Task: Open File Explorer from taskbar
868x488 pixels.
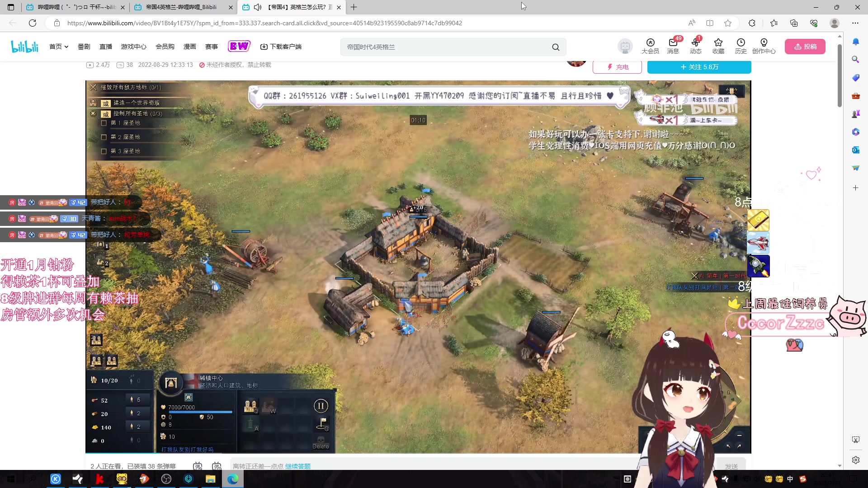Action: click(211, 479)
